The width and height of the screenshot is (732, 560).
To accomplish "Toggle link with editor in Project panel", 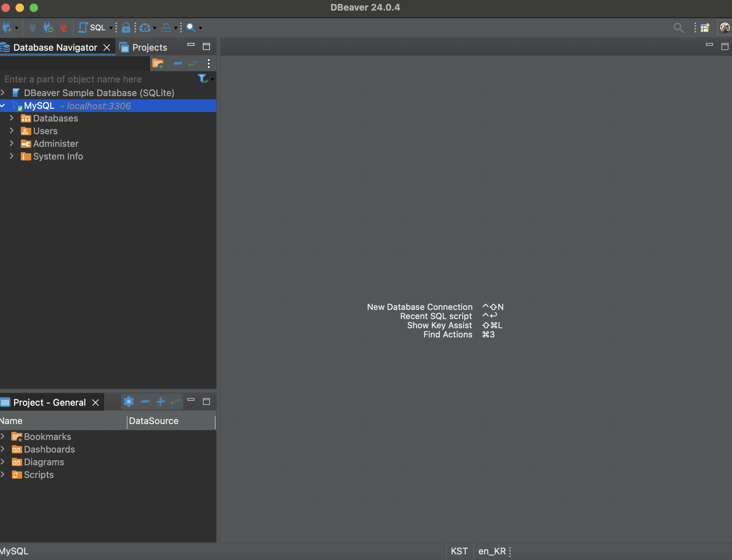I will click(175, 402).
